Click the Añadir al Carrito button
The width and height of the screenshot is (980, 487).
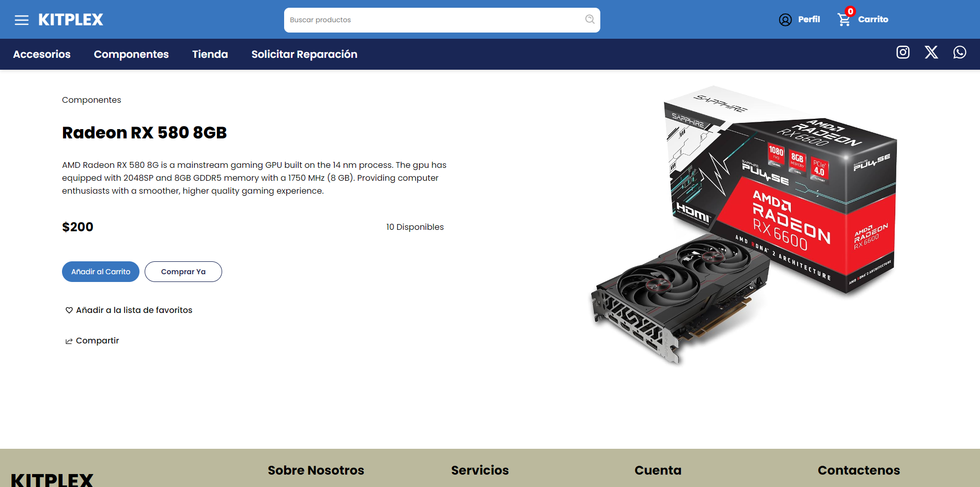101,272
